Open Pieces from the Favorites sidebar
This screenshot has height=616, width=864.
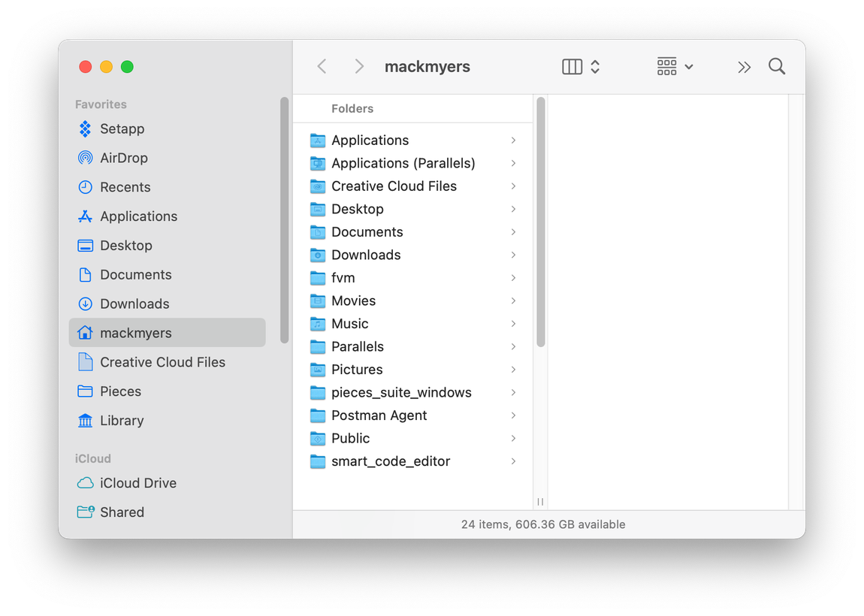[120, 391]
